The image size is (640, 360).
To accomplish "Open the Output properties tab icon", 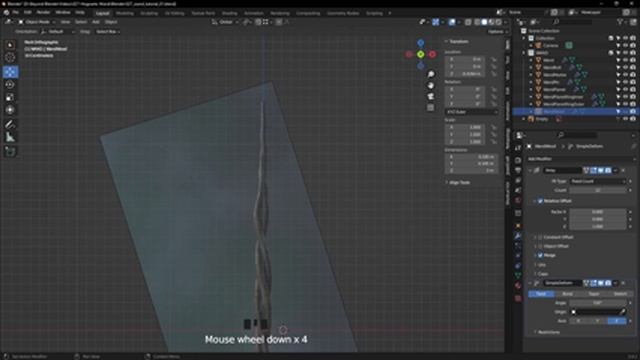I will click(x=518, y=170).
